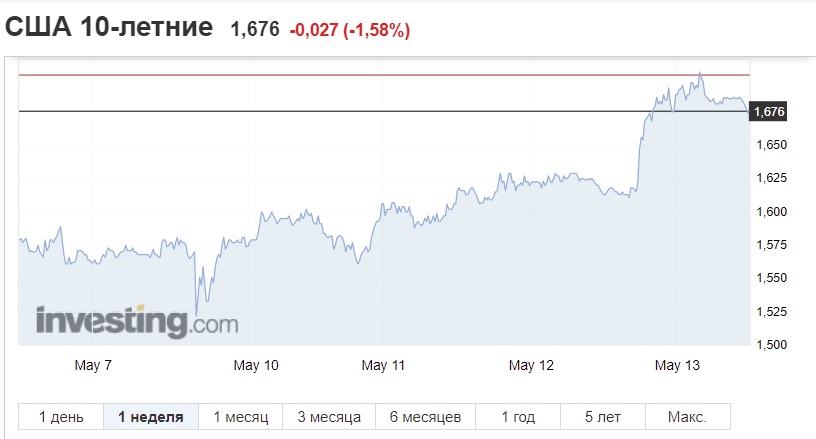The height and width of the screenshot is (439, 816).
Task: Click the May 13 date axis label
Action: pos(677,365)
